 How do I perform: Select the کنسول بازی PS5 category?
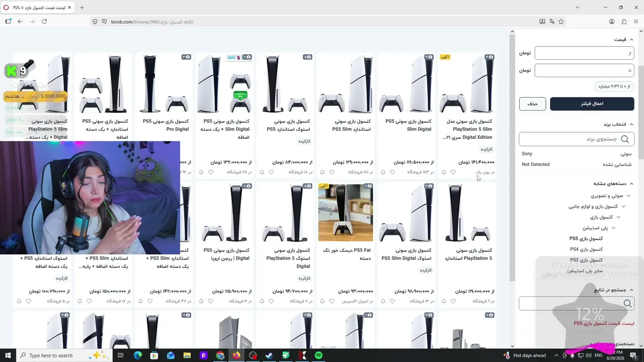tap(586, 239)
